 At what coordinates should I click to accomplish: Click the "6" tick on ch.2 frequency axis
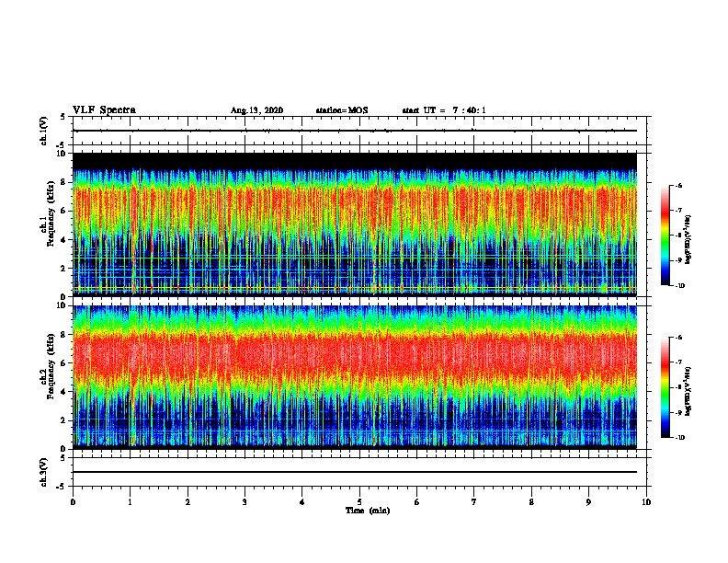[63, 363]
